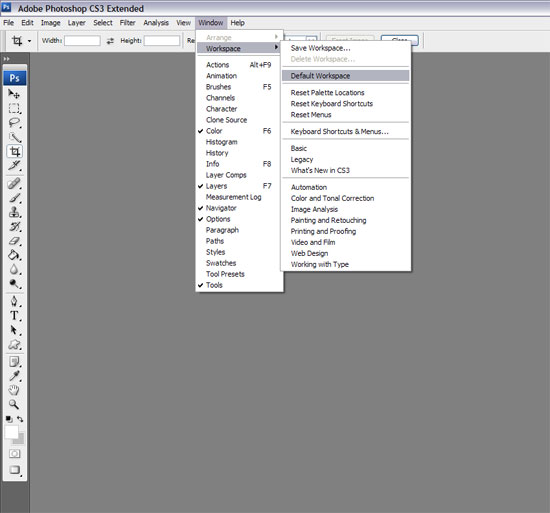This screenshot has height=513, width=550.
Task: Swap width and height values
Action: [110, 41]
